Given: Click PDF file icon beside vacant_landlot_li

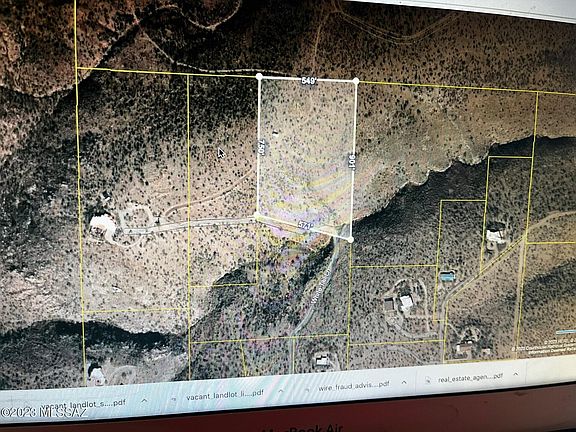Looking at the screenshot, I should click(x=175, y=399).
